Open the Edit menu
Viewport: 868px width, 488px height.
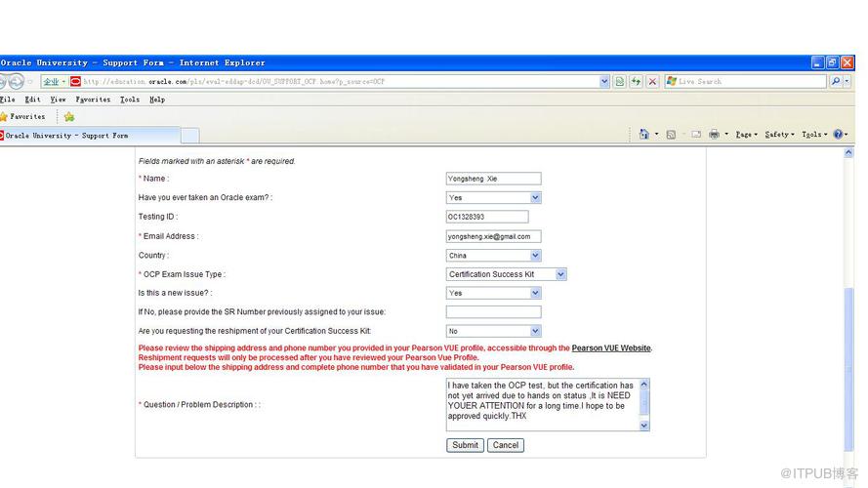coord(32,100)
